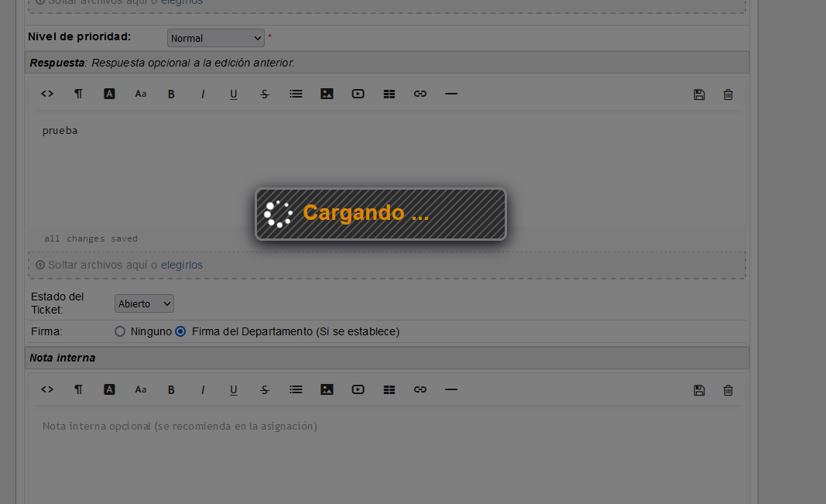Open the Nivel de prioridad dropdown
Screen dimensions: 826x504
(216, 38)
